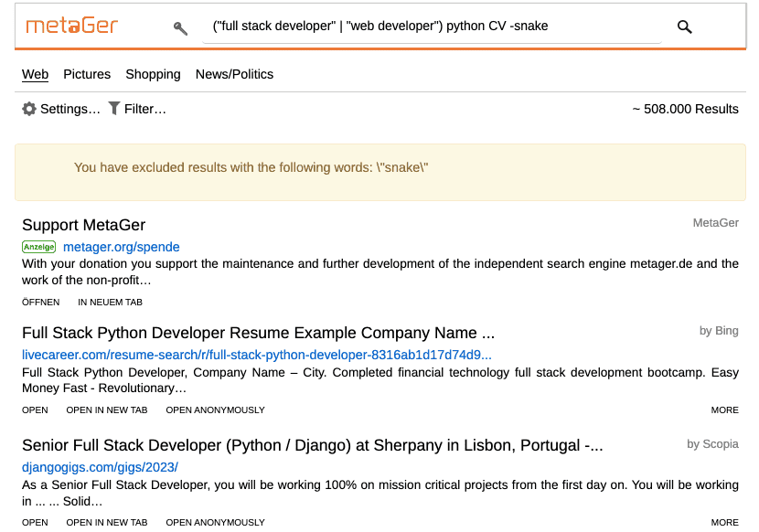Image resolution: width=759 pixels, height=532 pixels.
Task: Click the MetaGer logo
Action: point(71,26)
